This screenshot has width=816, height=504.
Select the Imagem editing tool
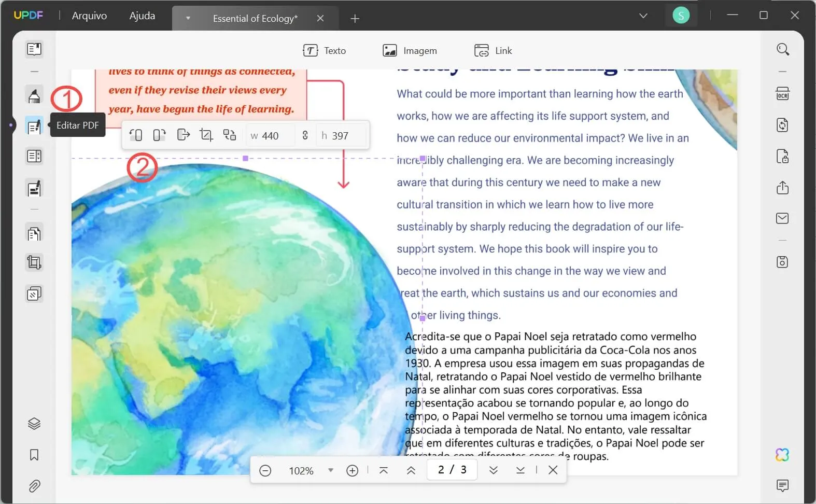(x=410, y=50)
